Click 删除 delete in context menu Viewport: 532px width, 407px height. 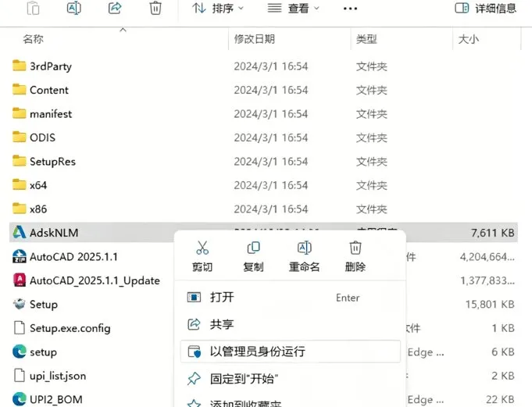click(355, 257)
